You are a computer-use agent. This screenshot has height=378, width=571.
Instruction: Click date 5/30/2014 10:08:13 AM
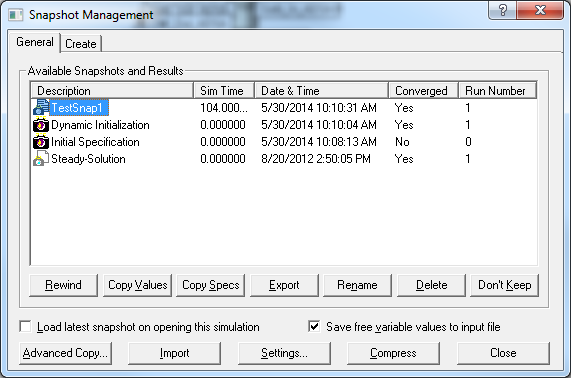click(319, 142)
